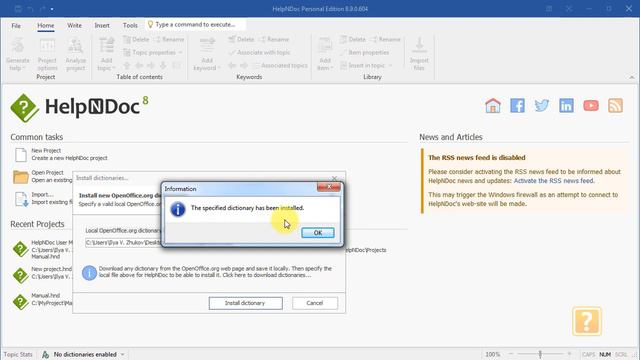The width and height of the screenshot is (640, 360).
Task: Open the Topic properties dropdown
Action: [153, 52]
